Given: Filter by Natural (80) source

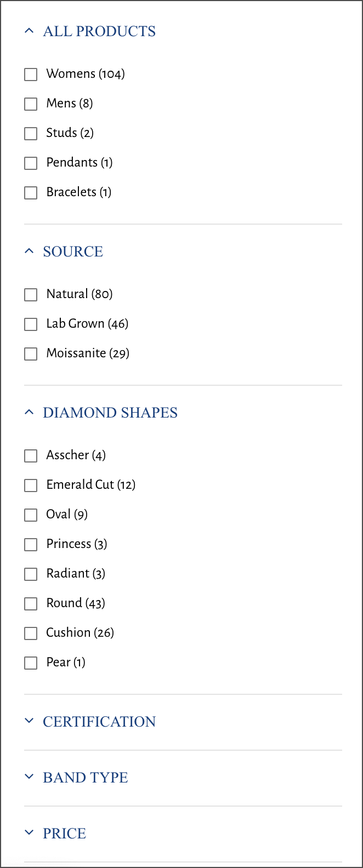Looking at the screenshot, I should (x=31, y=294).
